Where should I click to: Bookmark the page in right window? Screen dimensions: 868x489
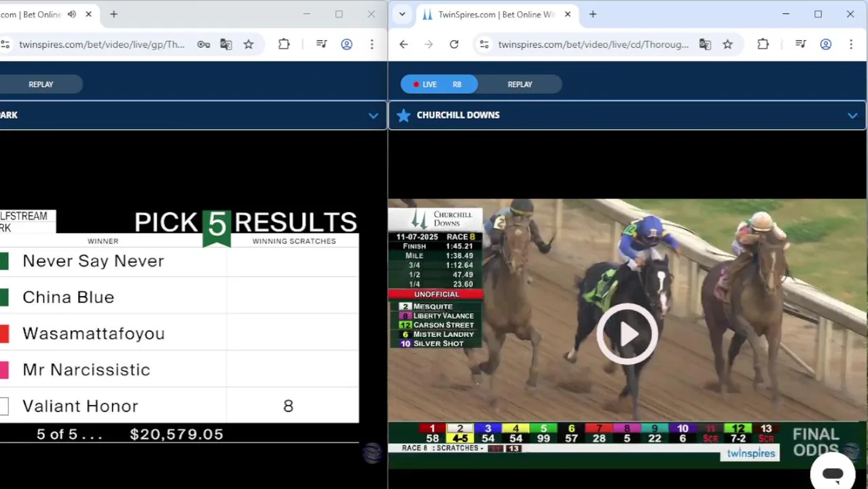point(727,44)
